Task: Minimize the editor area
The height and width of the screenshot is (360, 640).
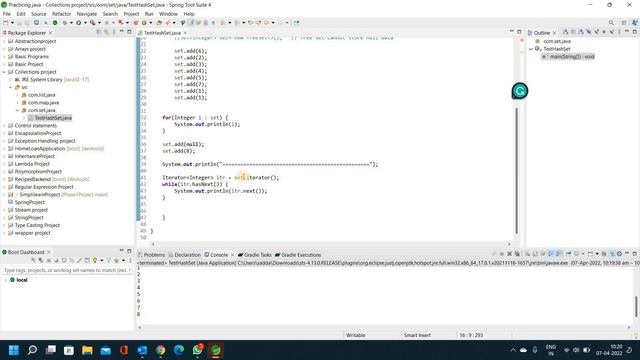Action: [511, 31]
